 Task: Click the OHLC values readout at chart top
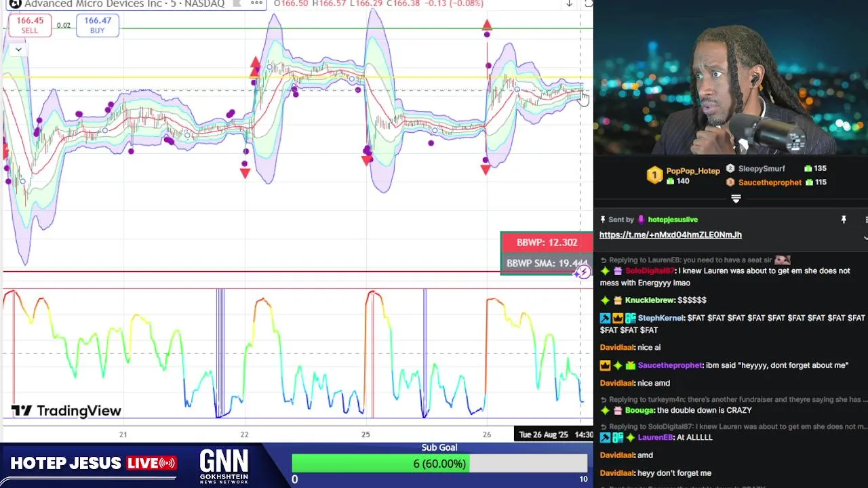378,4
